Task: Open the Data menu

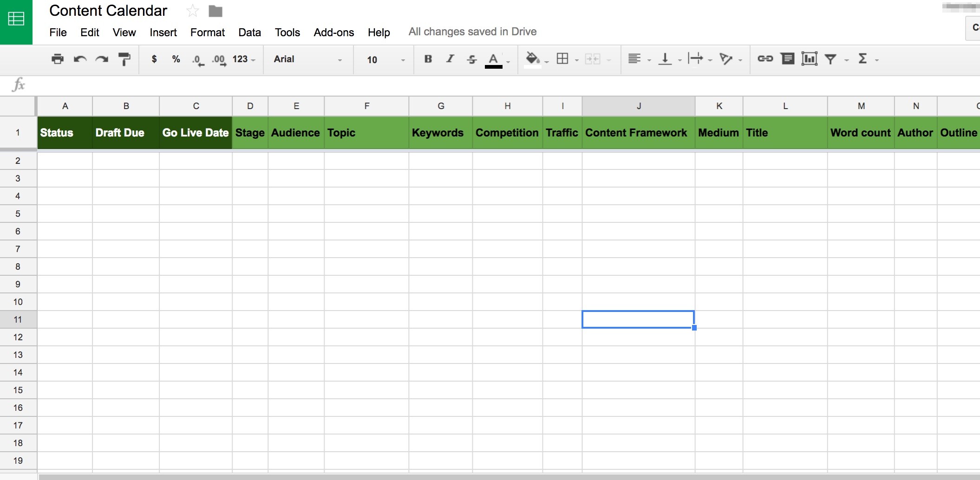Action: point(249,32)
